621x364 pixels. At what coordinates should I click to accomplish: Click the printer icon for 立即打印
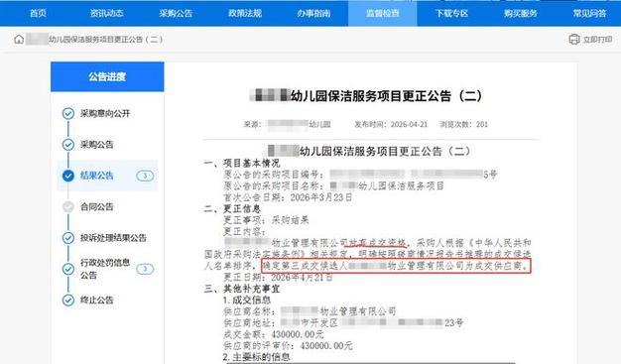tap(573, 40)
